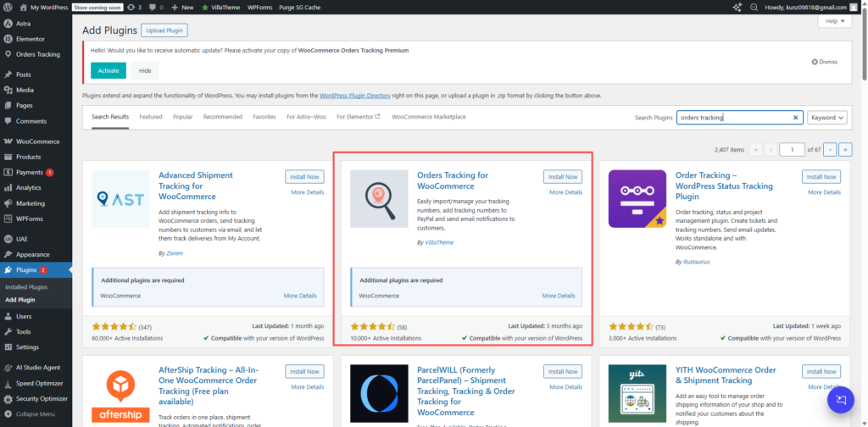Click the Orders Tracking magnifier plugin thumbnail
Image resolution: width=868 pixels, height=427 pixels.
[x=379, y=198]
